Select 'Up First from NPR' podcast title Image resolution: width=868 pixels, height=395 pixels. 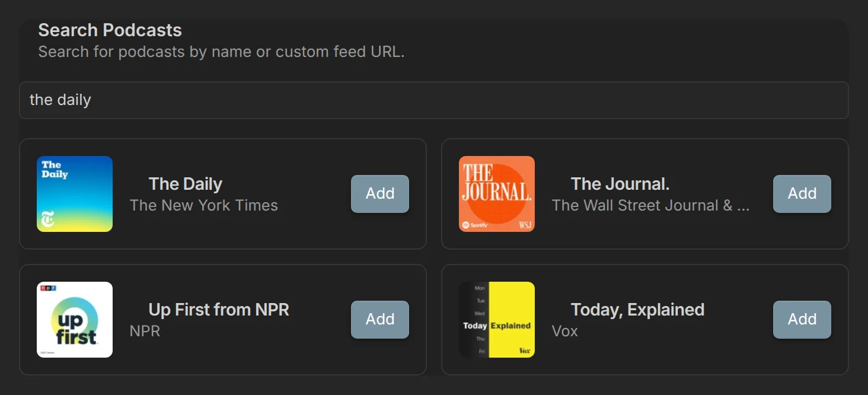click(x=219, y=310)
